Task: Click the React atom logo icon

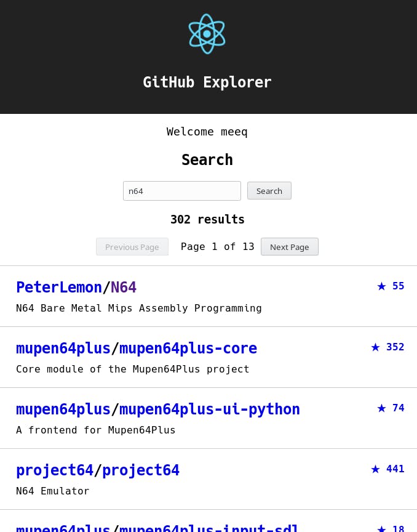Action: tap(207, 34)
